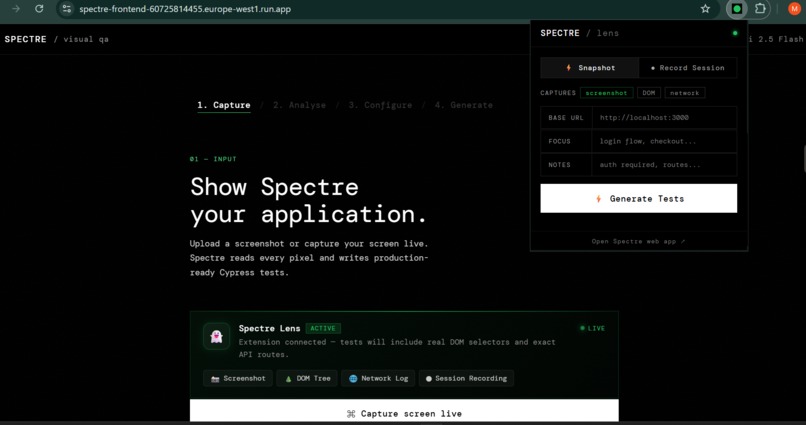
Task: Click the Base URL input field
Action: tap(664, 118)
